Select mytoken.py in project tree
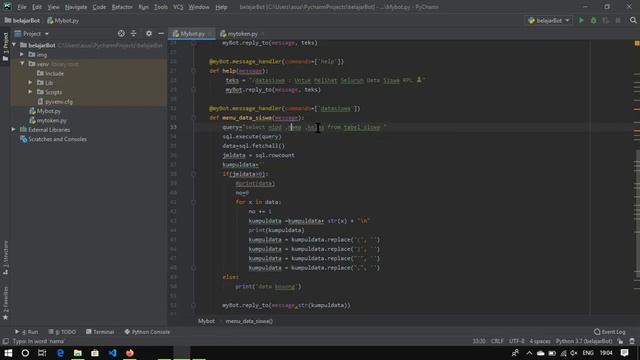The image size is (640, 360). pos(47,120)
